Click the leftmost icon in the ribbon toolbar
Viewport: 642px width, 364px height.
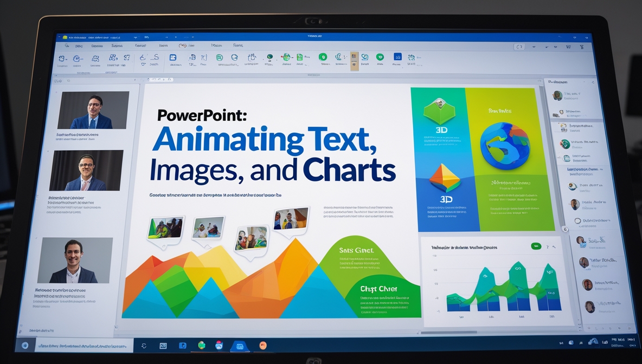[62, 59]
